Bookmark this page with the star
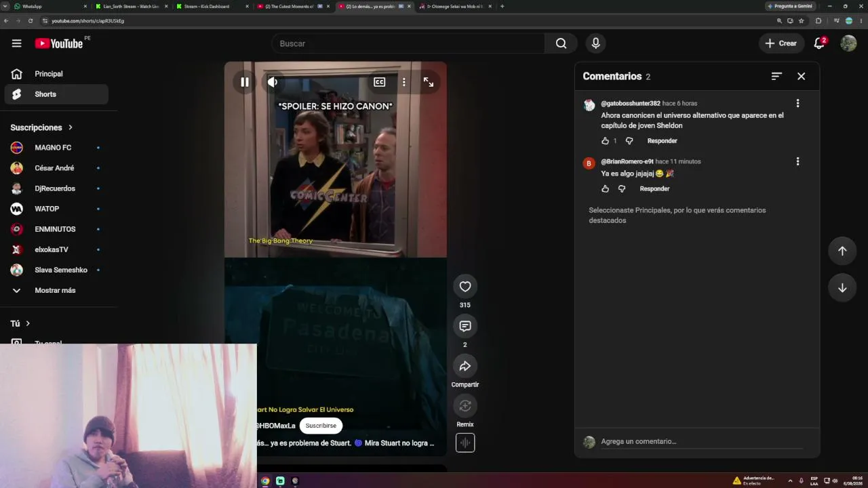This screenshot has width=868, height=488. click(801, 21)
